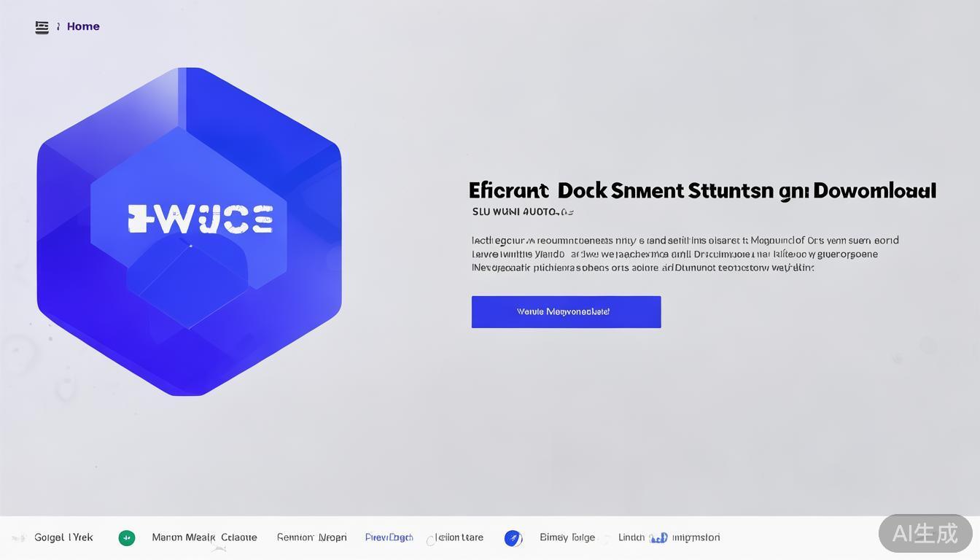This screenshot has height=560, width=980.
Task: Click the "imigmslon" footer link
Action: click(x=696, y=537)
